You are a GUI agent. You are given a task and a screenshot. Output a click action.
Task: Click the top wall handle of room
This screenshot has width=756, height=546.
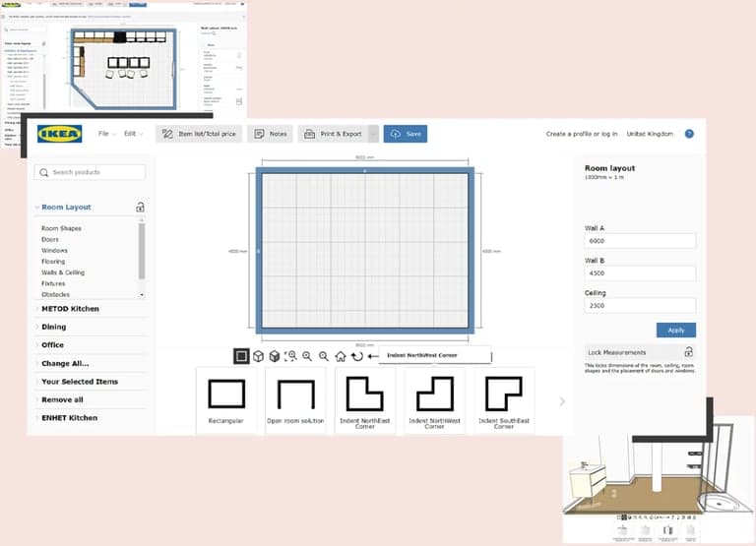point(365,170)
